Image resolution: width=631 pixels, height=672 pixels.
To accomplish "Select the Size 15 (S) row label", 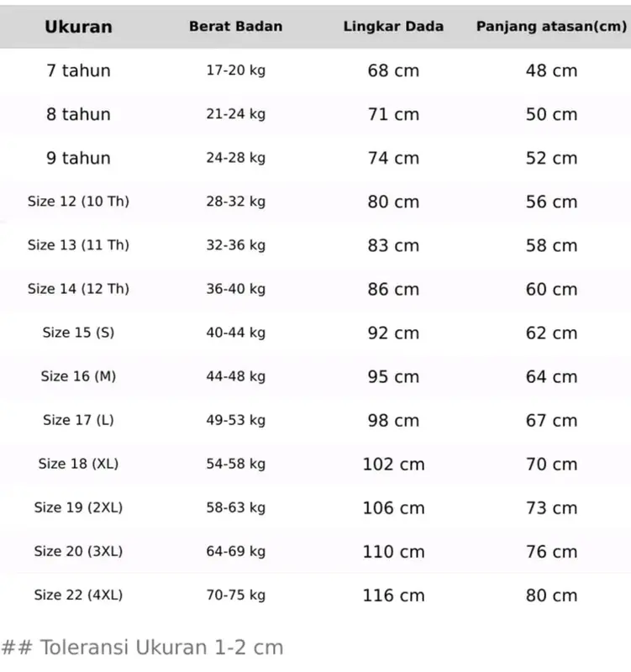I will pyautogui.click(x=78, y=333).
